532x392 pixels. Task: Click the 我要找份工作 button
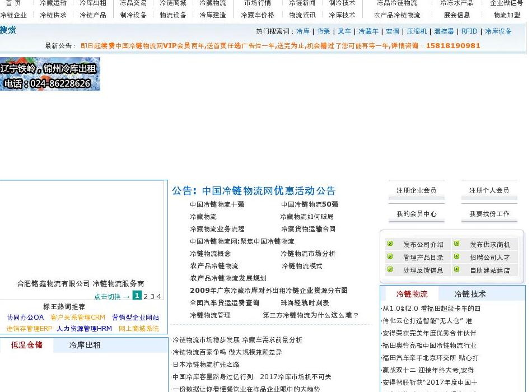pos(489,214)
